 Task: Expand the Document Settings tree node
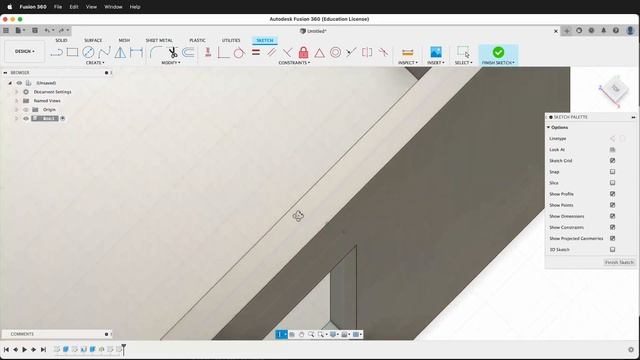(x=17, y=92)
